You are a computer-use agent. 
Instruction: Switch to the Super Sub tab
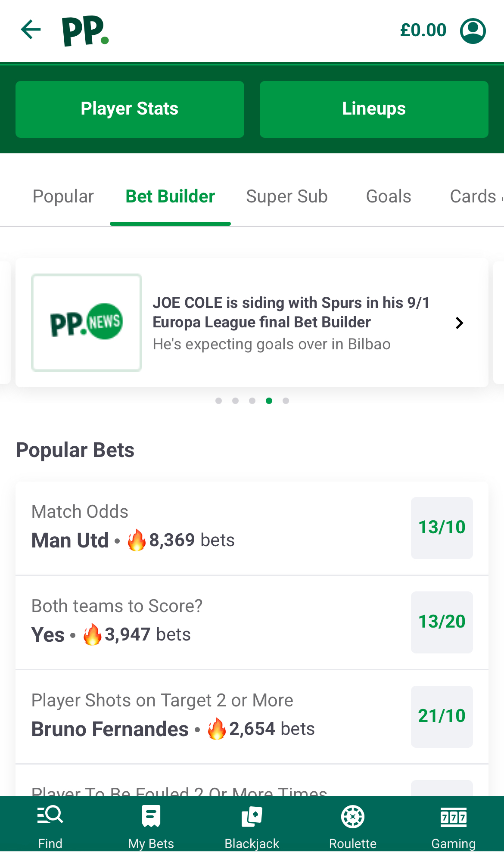point(286,196)
